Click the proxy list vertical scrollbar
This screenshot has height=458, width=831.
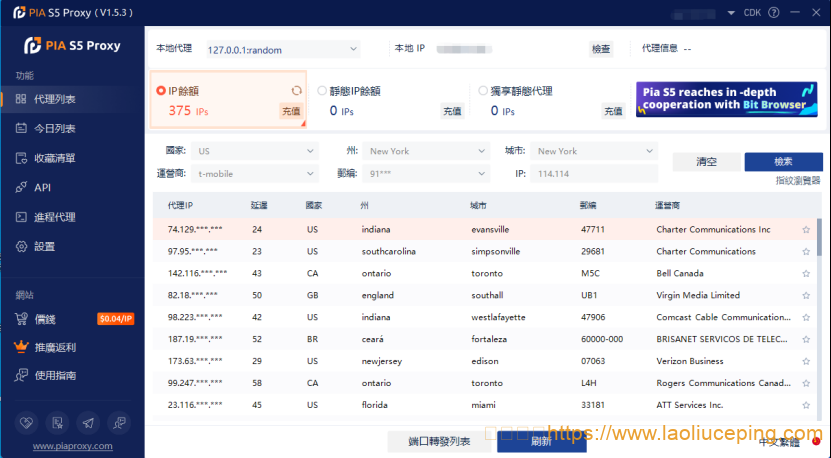[819, 236]
